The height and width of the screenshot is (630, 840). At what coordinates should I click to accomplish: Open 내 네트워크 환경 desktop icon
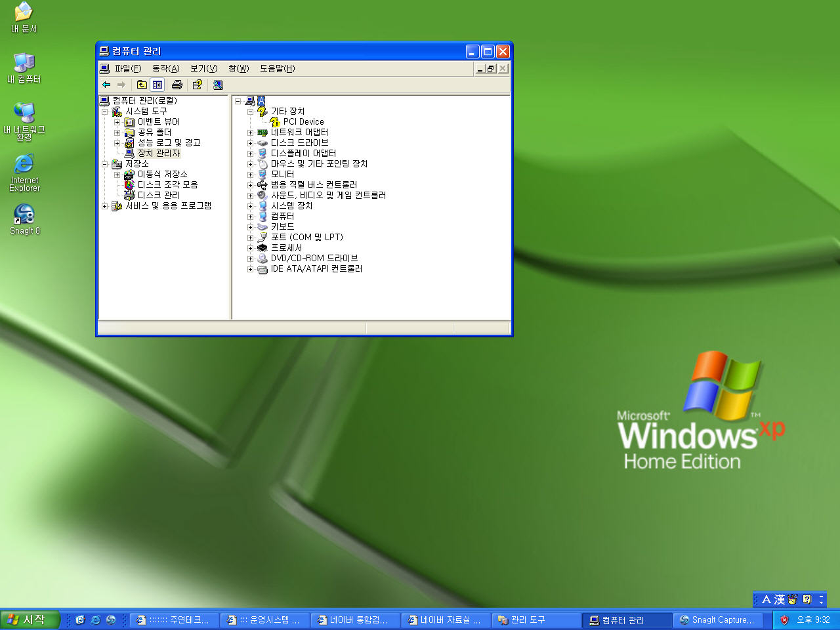click(x=24, y=123)
